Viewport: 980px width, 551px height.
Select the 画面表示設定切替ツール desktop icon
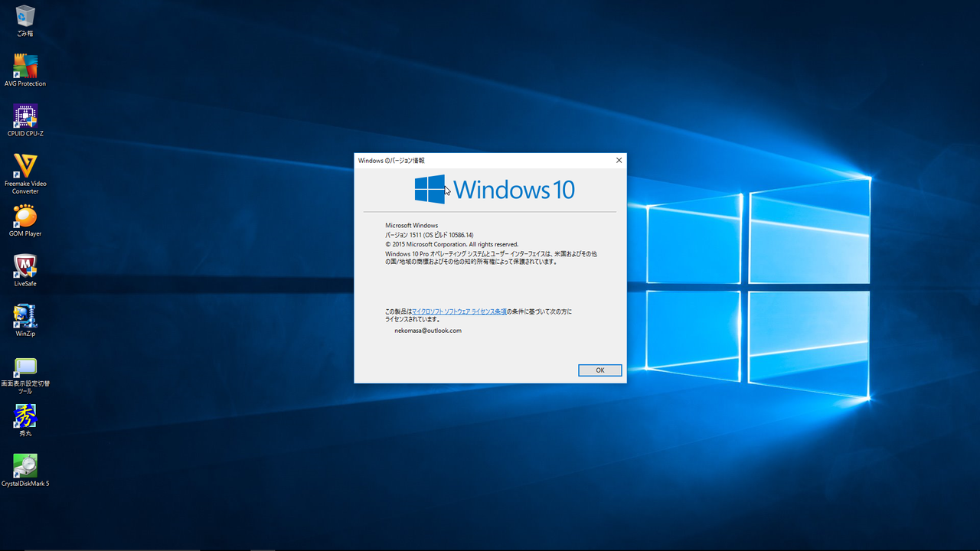(25, 374)
